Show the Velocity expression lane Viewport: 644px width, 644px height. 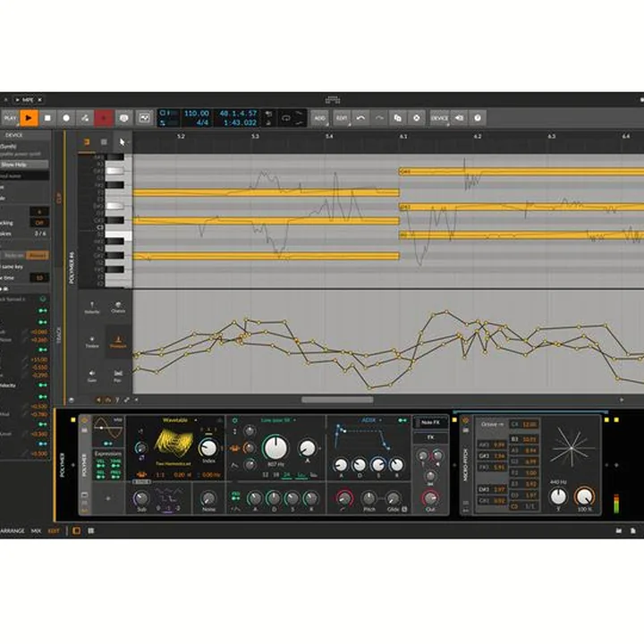coord(92,307)
